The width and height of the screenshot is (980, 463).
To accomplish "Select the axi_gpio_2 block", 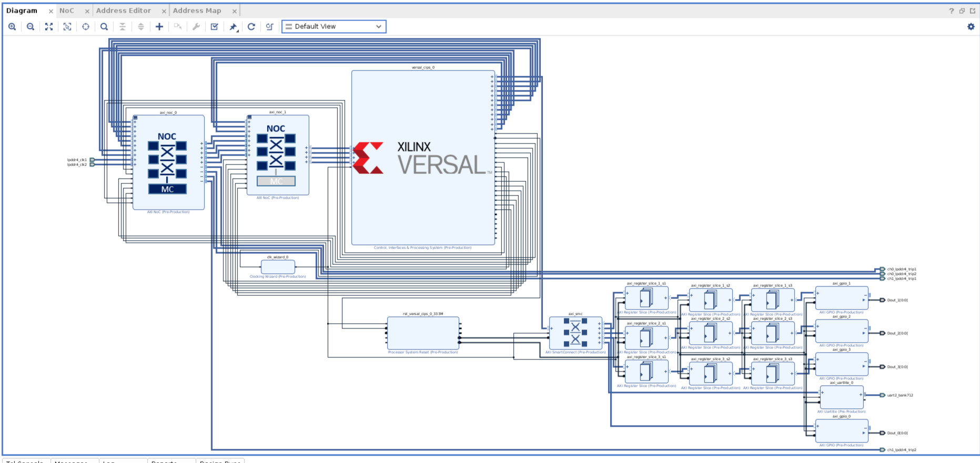I will pyautogui.click(x=842, y=331).
